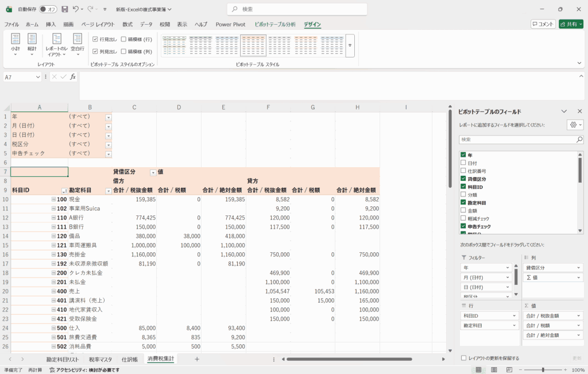Toggle the 自動保存 autosave switch
588x374 pixels.
[x=48, y=9]
